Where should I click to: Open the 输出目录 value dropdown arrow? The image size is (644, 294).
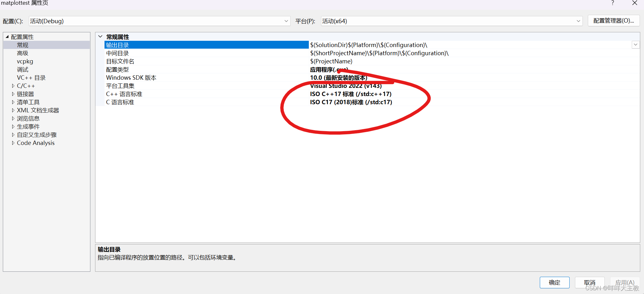[636, 45]
